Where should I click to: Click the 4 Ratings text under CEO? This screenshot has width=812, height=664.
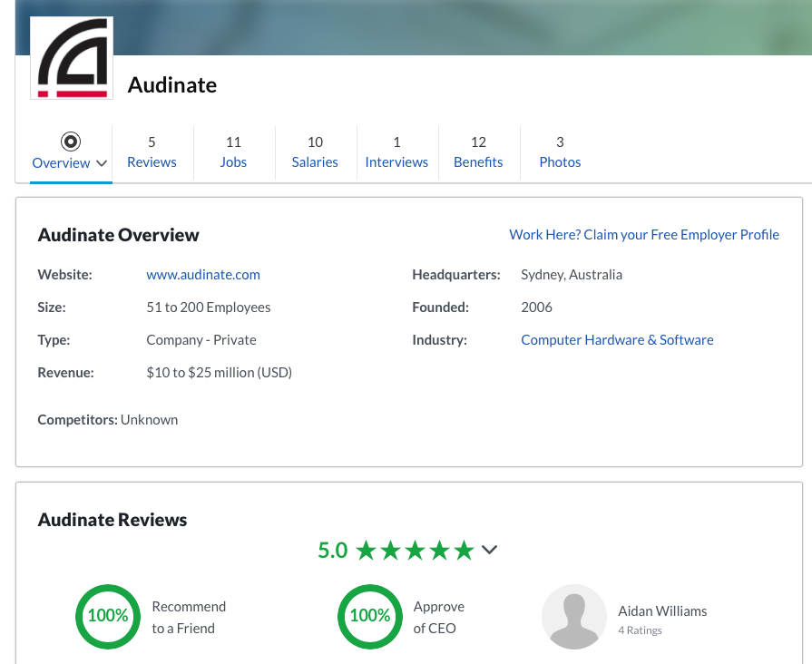(x=640, y=630)
